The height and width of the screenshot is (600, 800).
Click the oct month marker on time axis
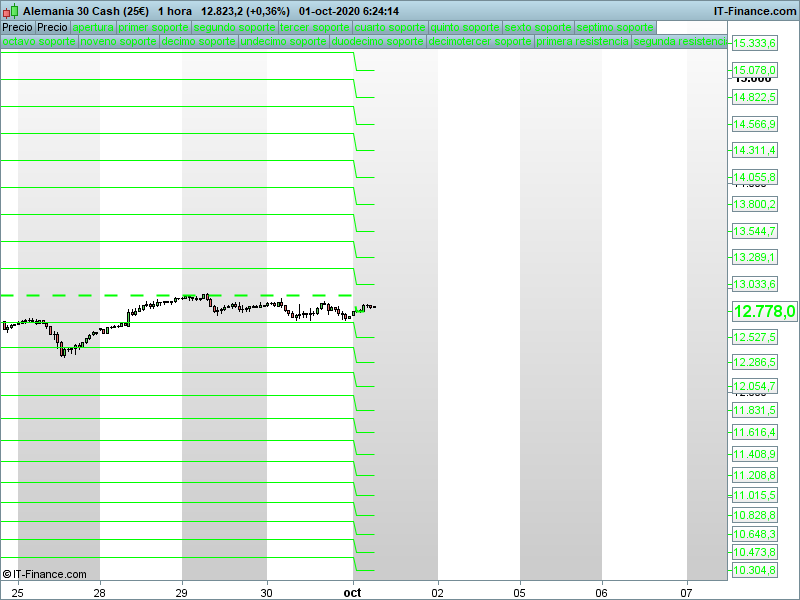point(353,593)
